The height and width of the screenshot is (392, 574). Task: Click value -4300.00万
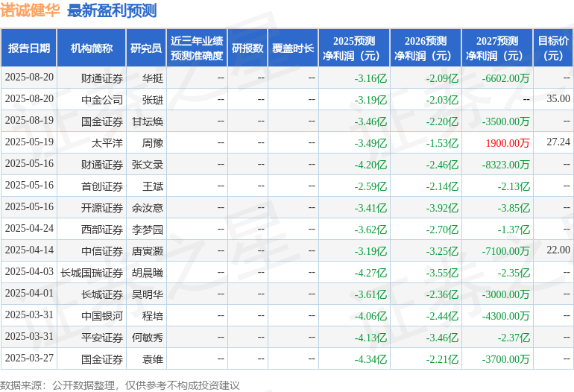(506, 316)
